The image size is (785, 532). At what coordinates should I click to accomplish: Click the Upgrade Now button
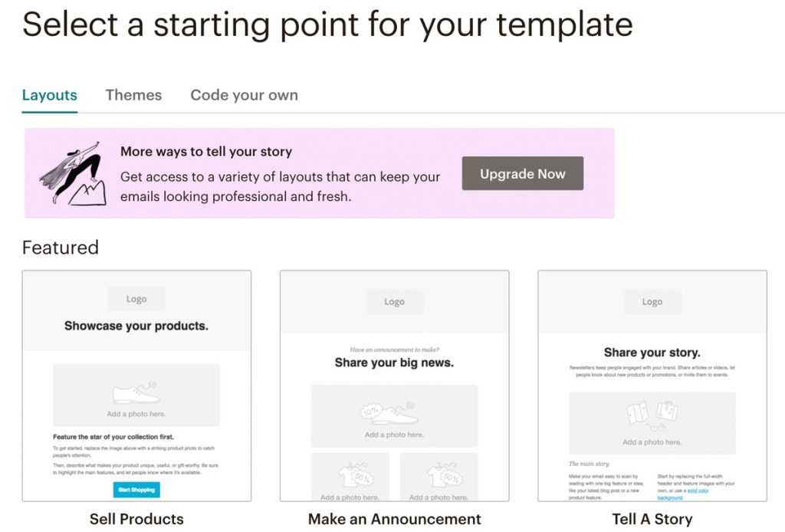(x=523, y=173)
